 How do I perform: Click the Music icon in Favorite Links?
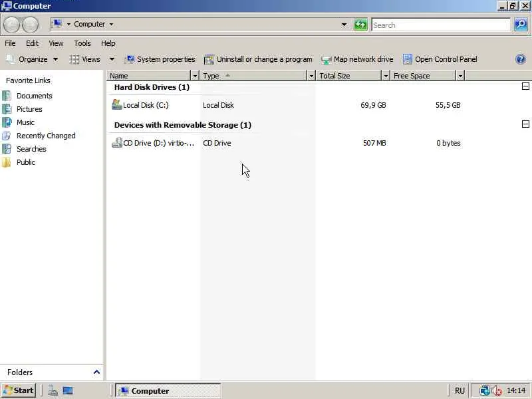(7, 122)
